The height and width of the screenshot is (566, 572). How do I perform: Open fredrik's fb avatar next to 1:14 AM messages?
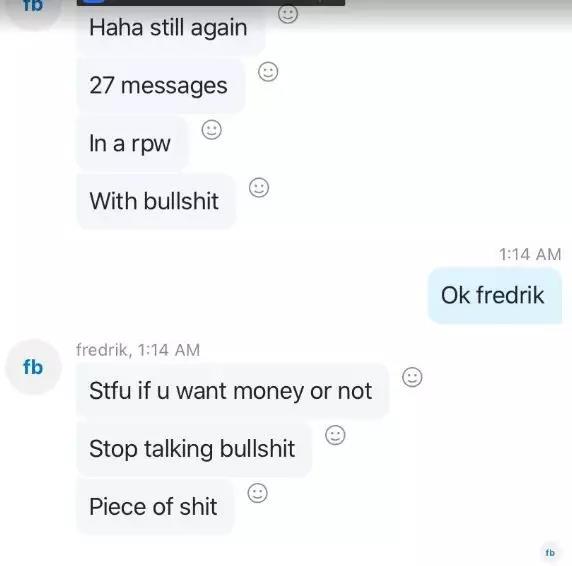(x=33, y=367)
